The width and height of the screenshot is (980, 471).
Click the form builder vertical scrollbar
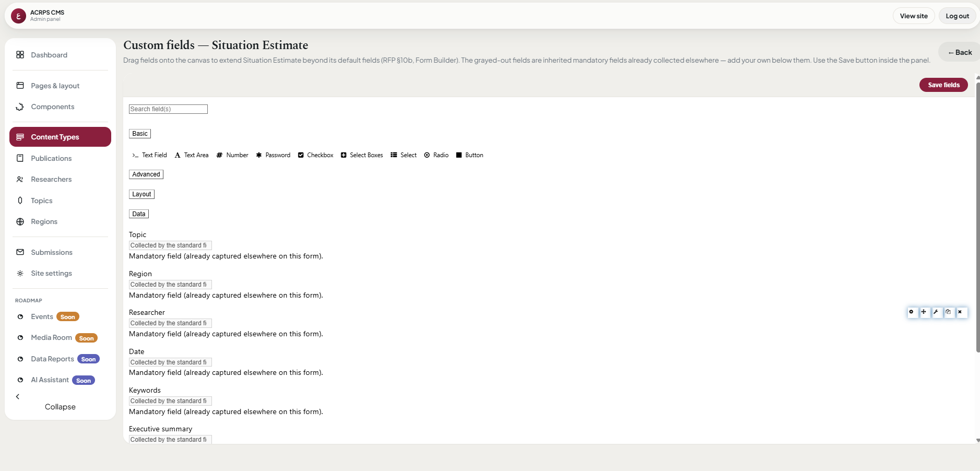click(x=978, y=217)
